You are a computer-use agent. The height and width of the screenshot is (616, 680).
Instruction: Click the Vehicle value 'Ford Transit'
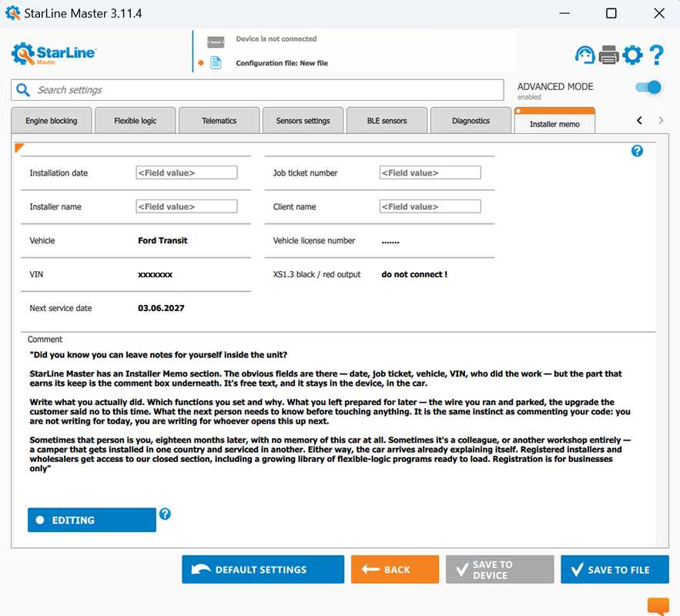click(162, 240)
